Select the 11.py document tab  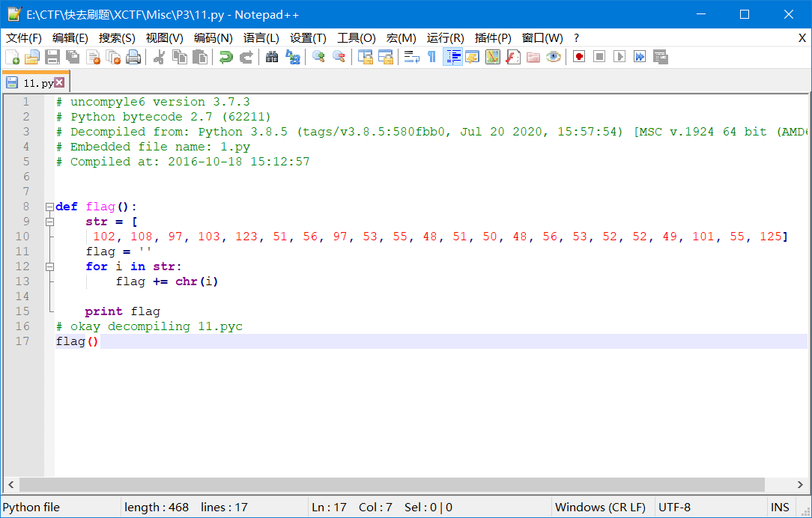[x=35, y=82]
